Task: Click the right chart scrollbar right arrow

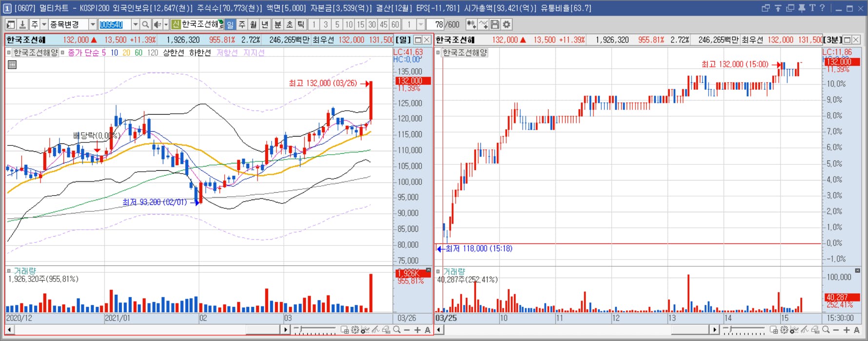Action: tap(714, 330)
